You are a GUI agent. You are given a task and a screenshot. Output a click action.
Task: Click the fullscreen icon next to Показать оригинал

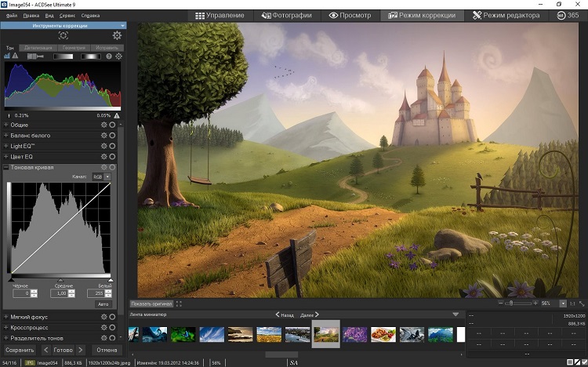point(179,303)
